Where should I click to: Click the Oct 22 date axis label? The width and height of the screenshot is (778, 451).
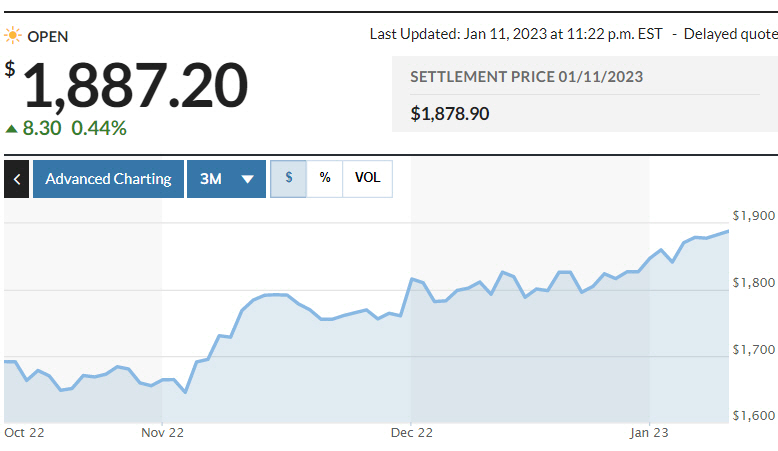pos(23,433)
